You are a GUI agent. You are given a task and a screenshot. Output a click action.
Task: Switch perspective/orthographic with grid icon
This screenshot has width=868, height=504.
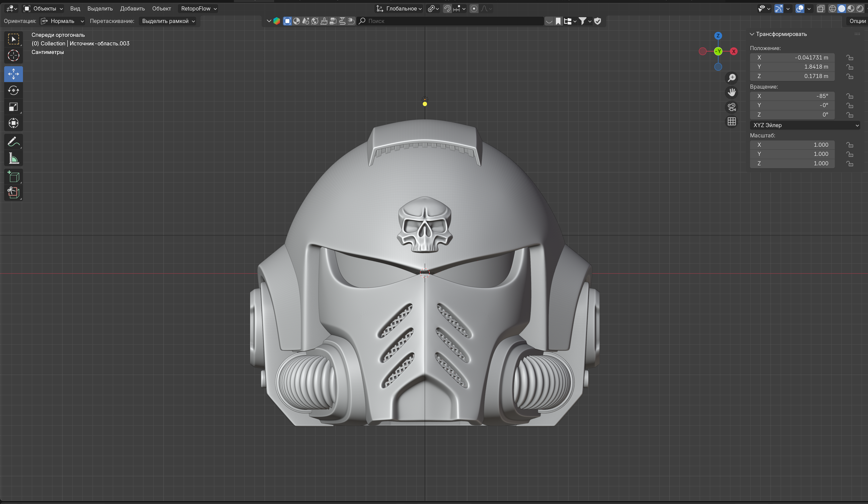point(732,122)
